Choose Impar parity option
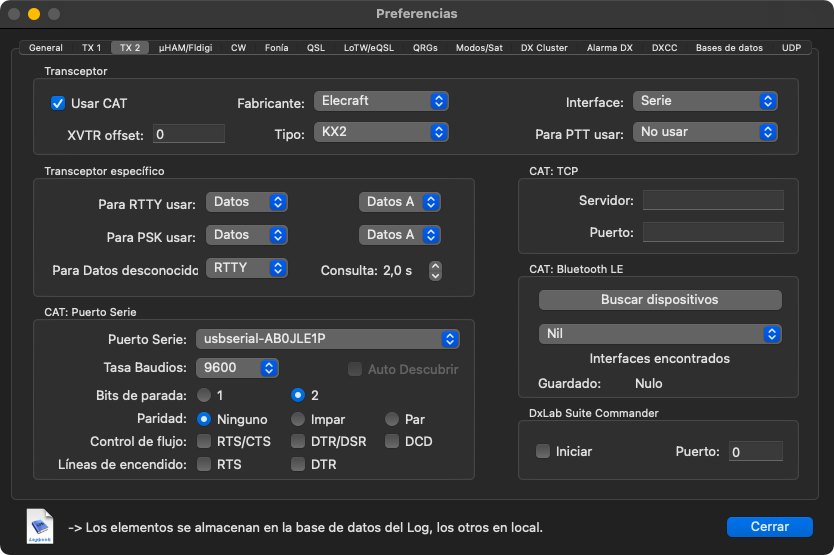 (298, 419)
